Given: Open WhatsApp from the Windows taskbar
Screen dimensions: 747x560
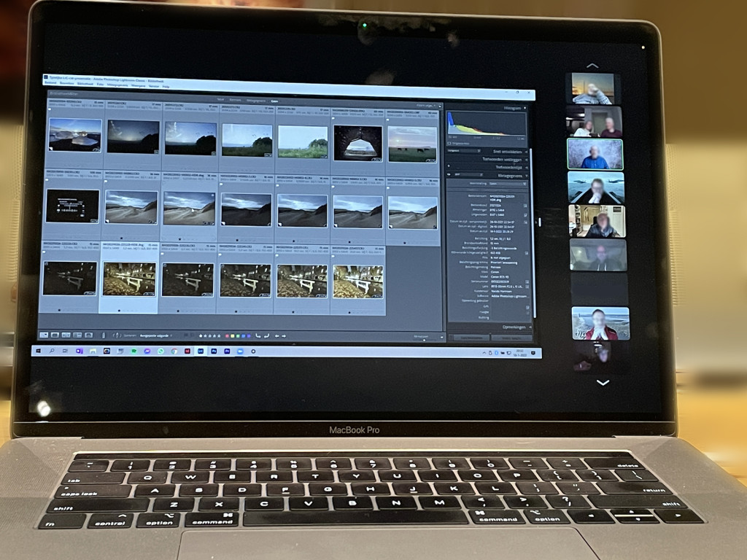Looking at the screenshot, I should tap(160, 351).
